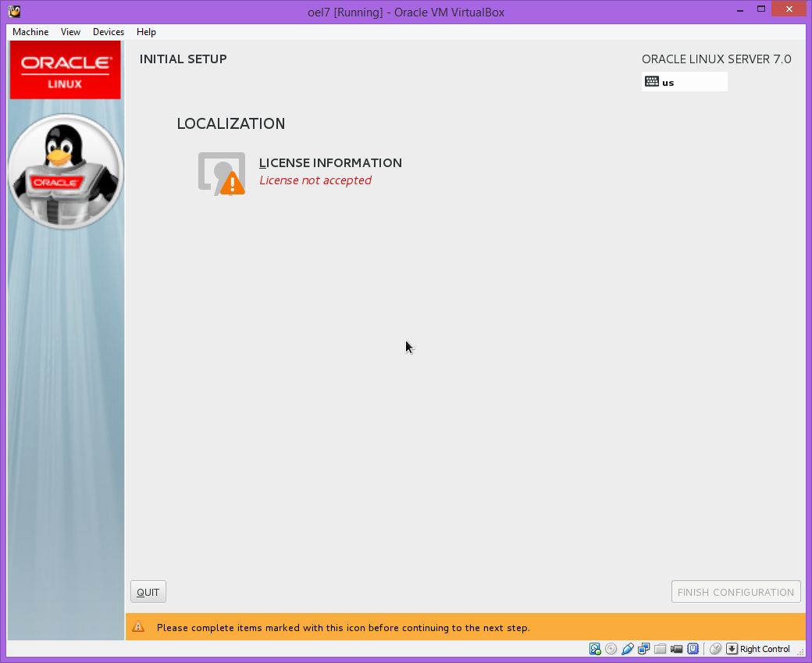The height and width of the screenshot is (663, 812).
Task: Close the VirtualBox window
Action: (789, 9)
